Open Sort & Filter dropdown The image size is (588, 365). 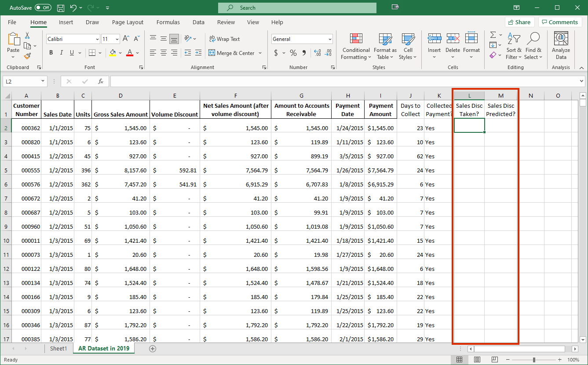click(513, 46)
